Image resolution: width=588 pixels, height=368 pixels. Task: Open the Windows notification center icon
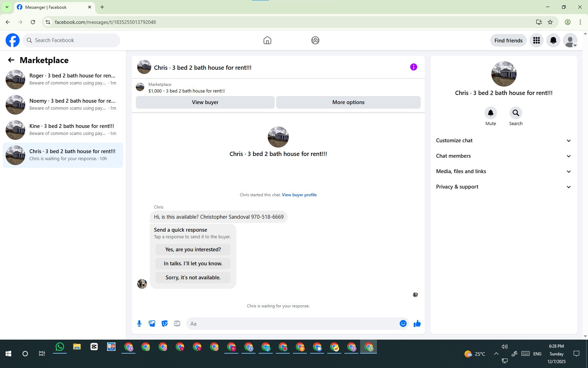coord(576,354)
